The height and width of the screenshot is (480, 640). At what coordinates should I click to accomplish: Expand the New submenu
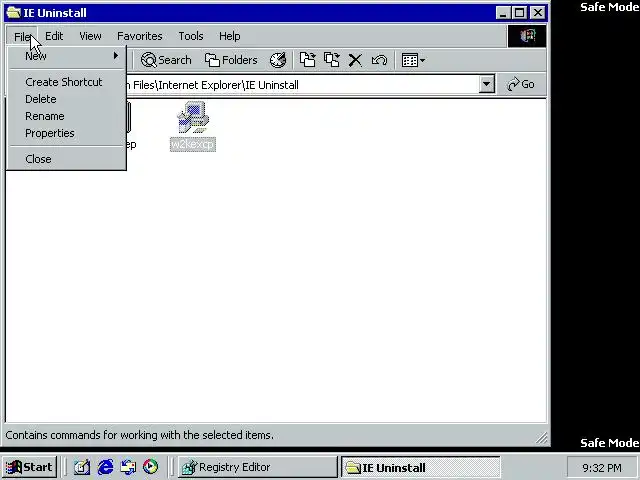pyautogui.click(x=67, y=56)
